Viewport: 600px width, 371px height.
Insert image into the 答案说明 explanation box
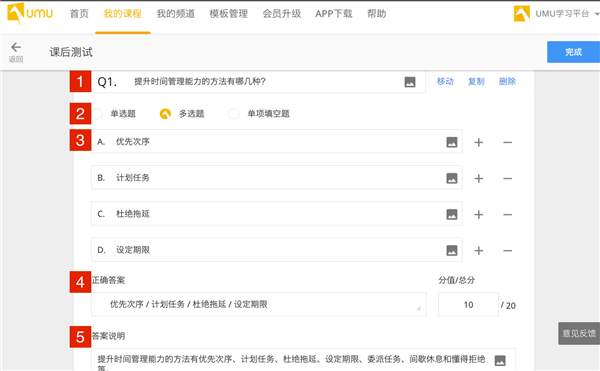click(x=500, y=360)
